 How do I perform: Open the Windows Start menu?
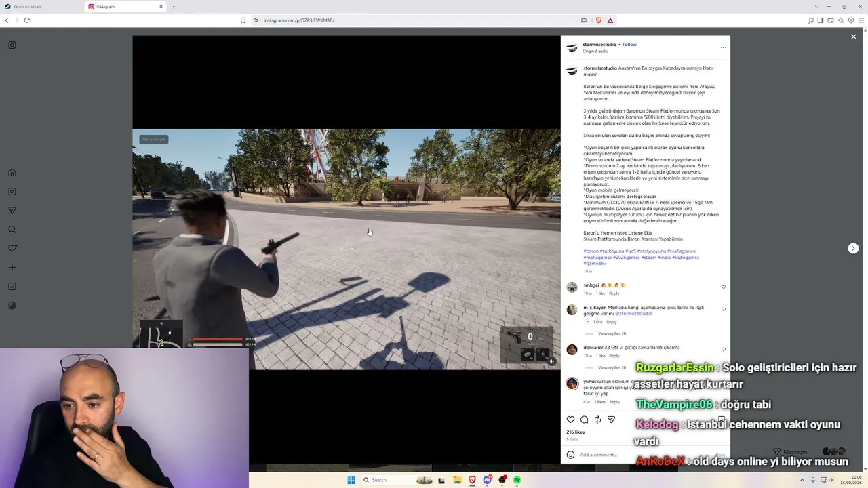351,480
